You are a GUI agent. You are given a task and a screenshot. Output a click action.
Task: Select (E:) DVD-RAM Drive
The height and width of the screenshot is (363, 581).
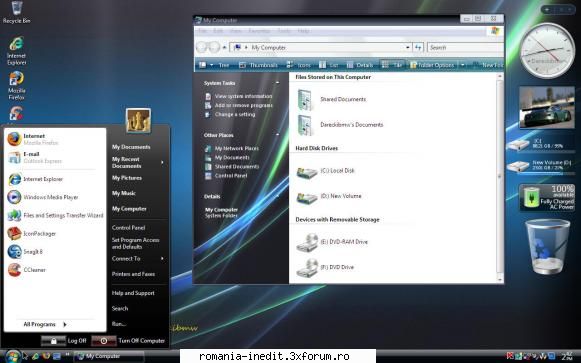click(x=332, y=243)
